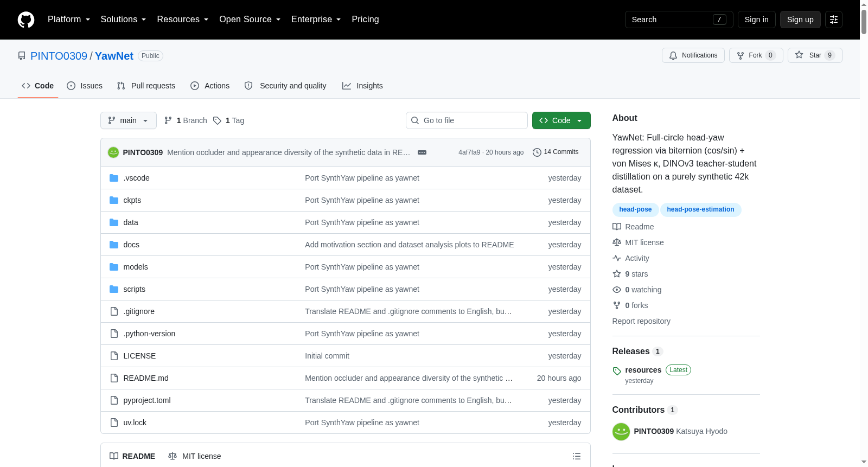The image size is (868, 467).
Task: Click the Pricing link
Action: tap(365, 20)
